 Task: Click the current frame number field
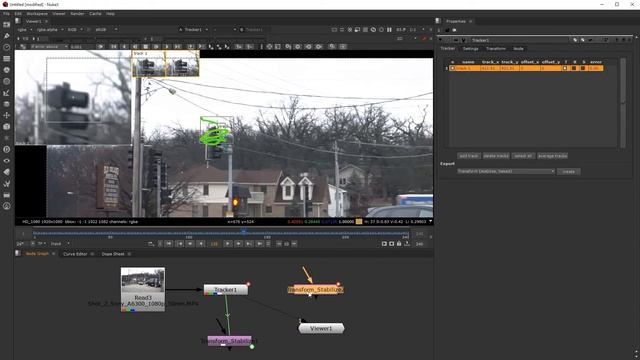point(214,244)
